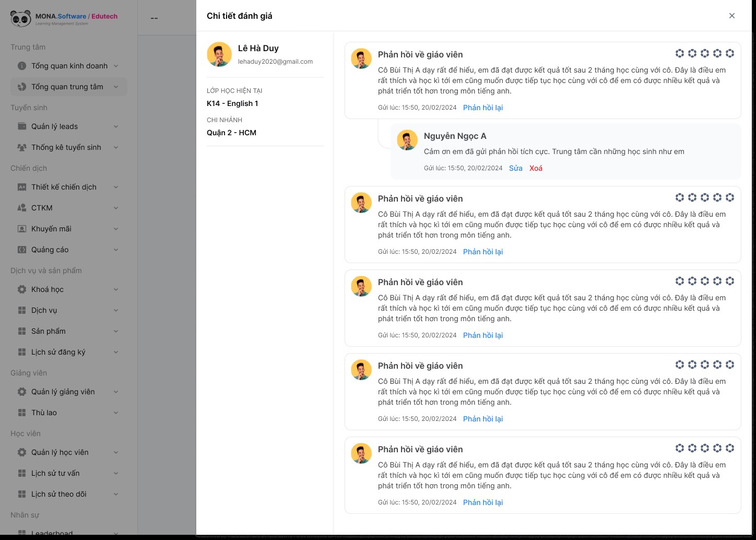Click the Quảng cáo icon in sidebar

(x=22, y=250)
